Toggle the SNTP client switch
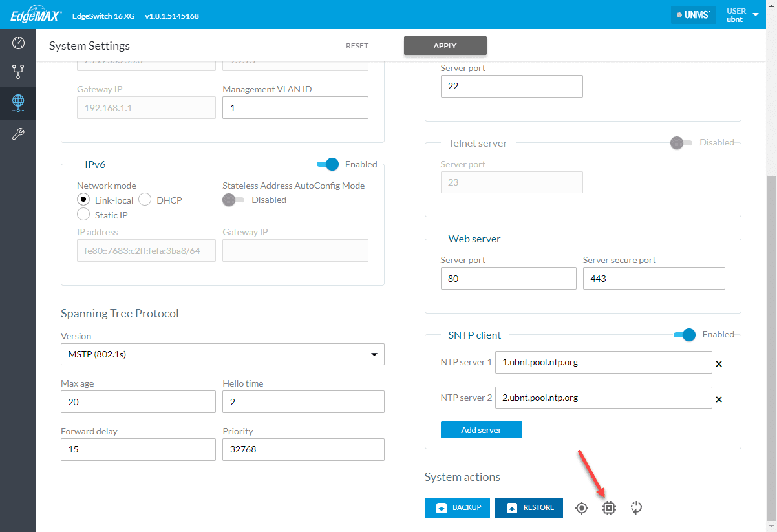Image resolution: width=777 pixels, height=532 pixels. click(685, 335)
